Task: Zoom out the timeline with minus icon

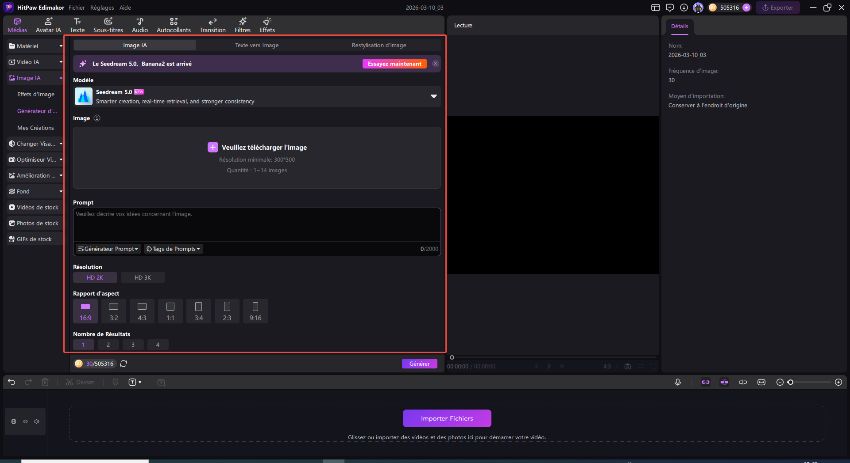Action: pyautogui.click(x=780, y=382)
